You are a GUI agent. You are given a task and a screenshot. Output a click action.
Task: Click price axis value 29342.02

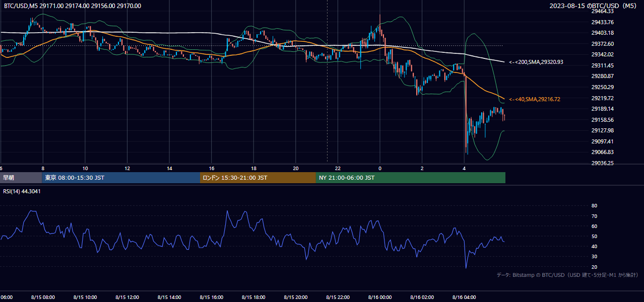pyautogui.click(x=602, y=54)
